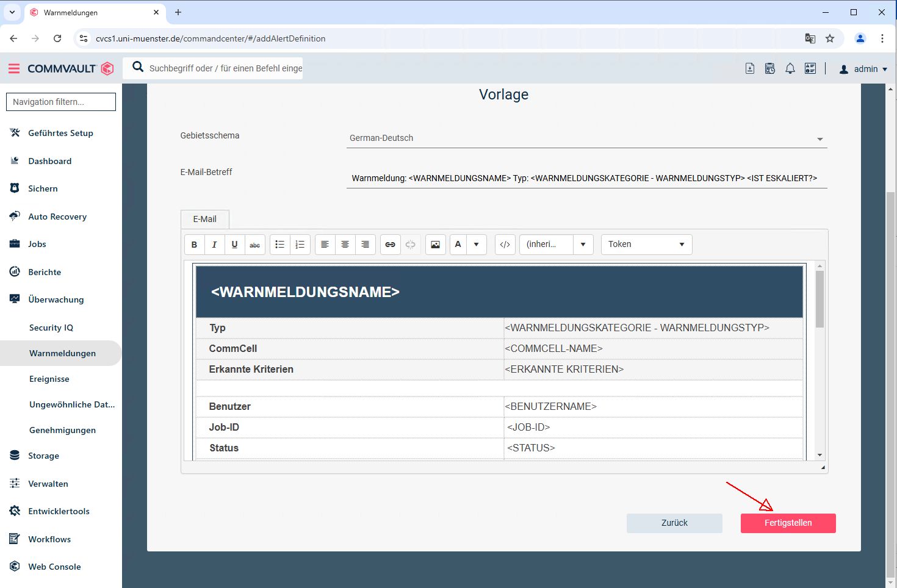Click the Zurück button
This screenshot has width=897, height=588.
point(674,523)
